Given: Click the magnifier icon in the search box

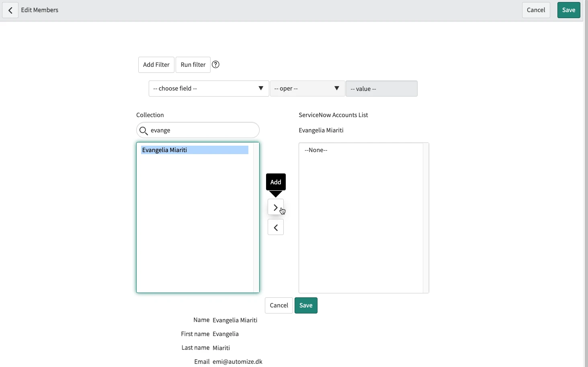Looking at the screenshot, I should tap(143, 130).
